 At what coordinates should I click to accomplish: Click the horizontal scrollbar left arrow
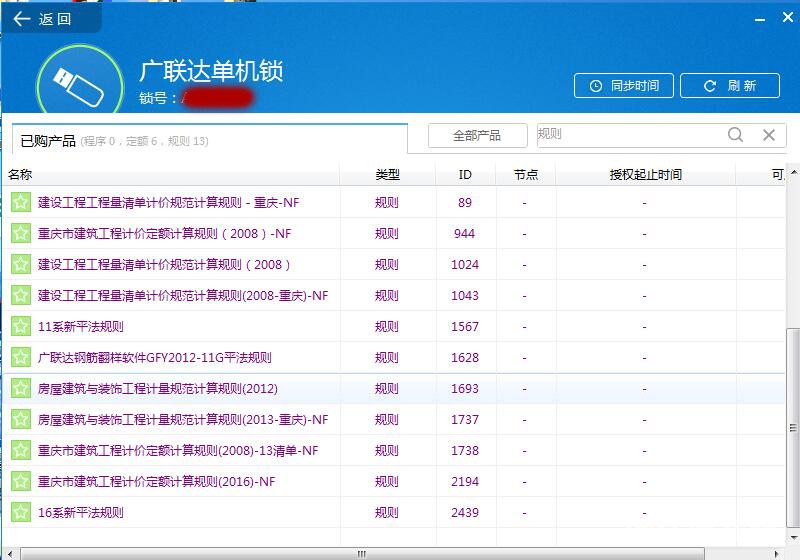10,554
